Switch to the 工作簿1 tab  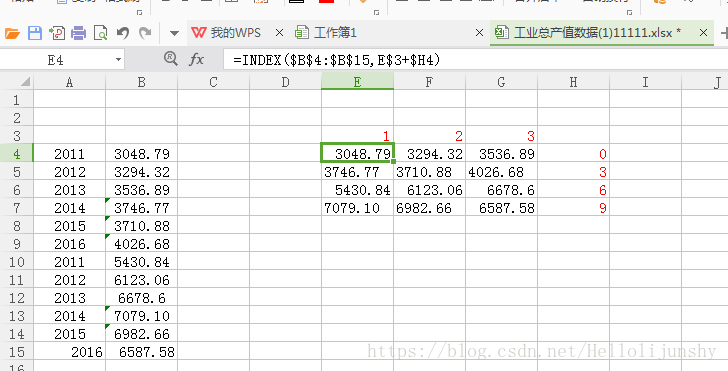tap(327, 33)
